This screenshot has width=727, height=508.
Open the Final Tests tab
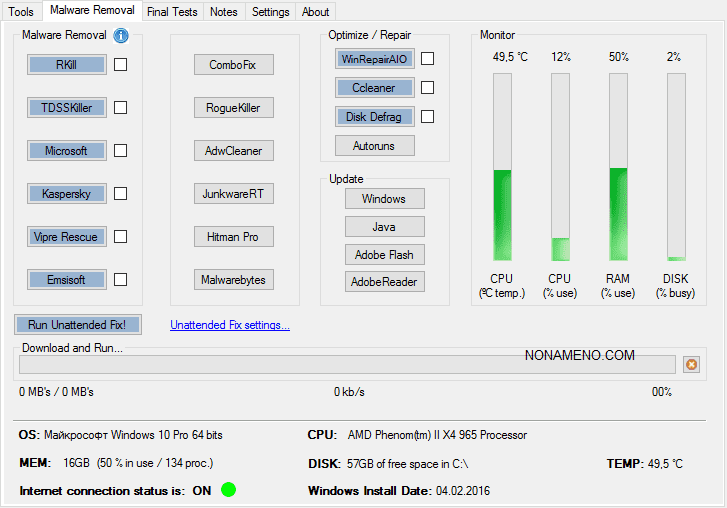click(172, 12)
